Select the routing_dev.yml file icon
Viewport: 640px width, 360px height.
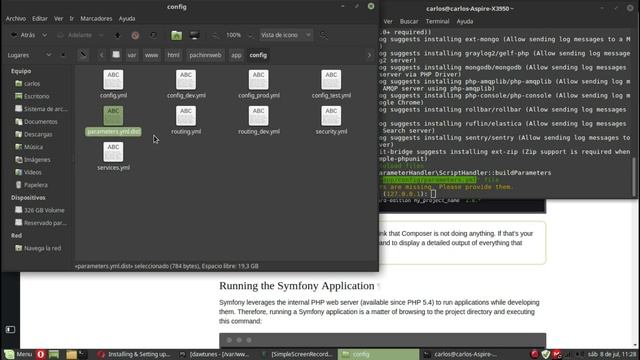click(x=258, y=116)
